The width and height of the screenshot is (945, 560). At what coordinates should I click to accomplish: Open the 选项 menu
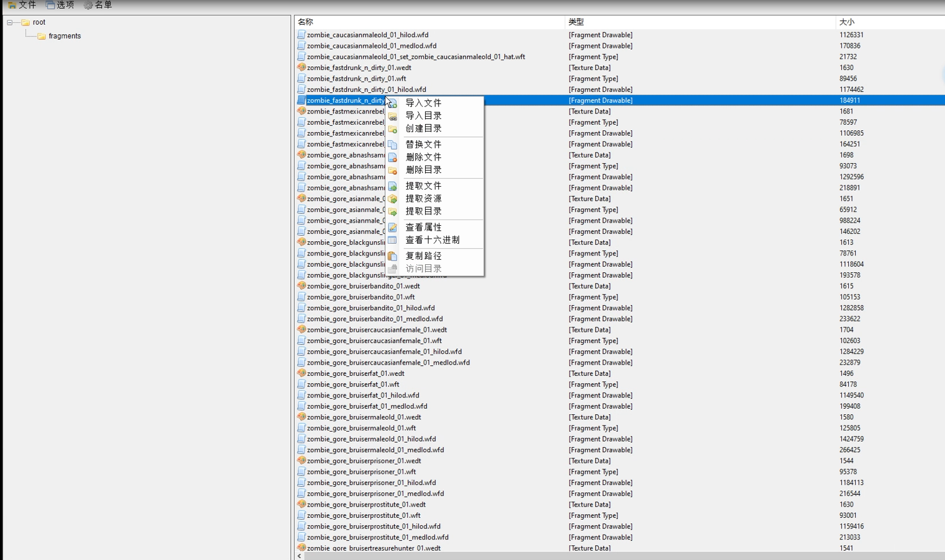pos(60,5)
